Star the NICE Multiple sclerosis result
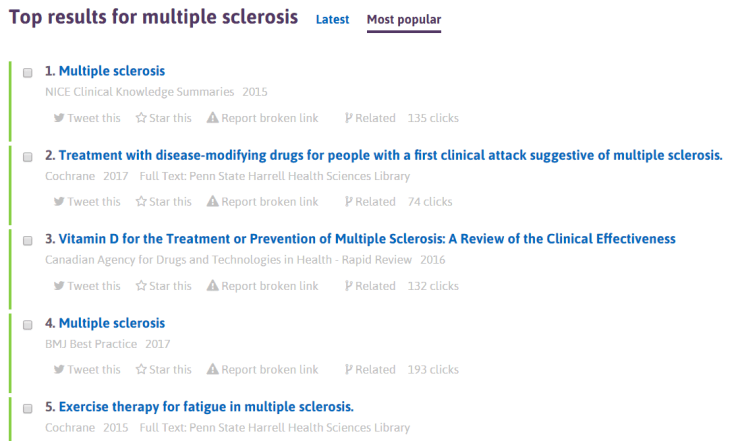The width and height of the screenshot is (736, 441). pyautogui.click(x=163, y=118)
